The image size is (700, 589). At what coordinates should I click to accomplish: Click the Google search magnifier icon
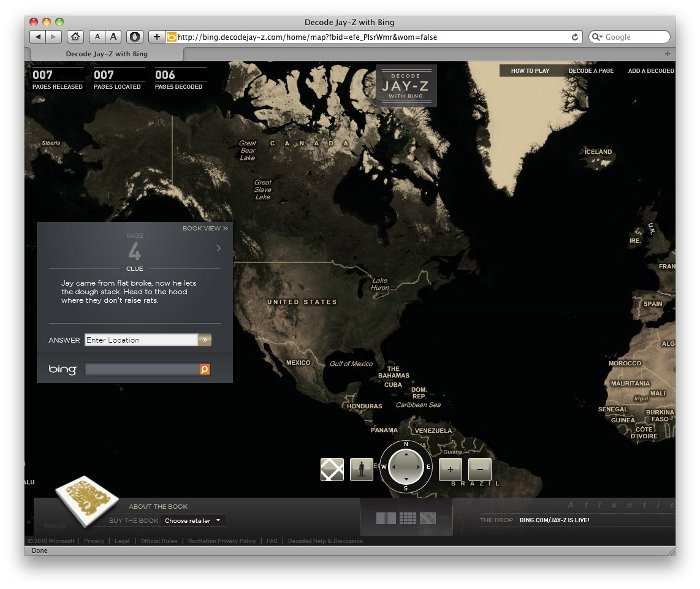(595, 37)
